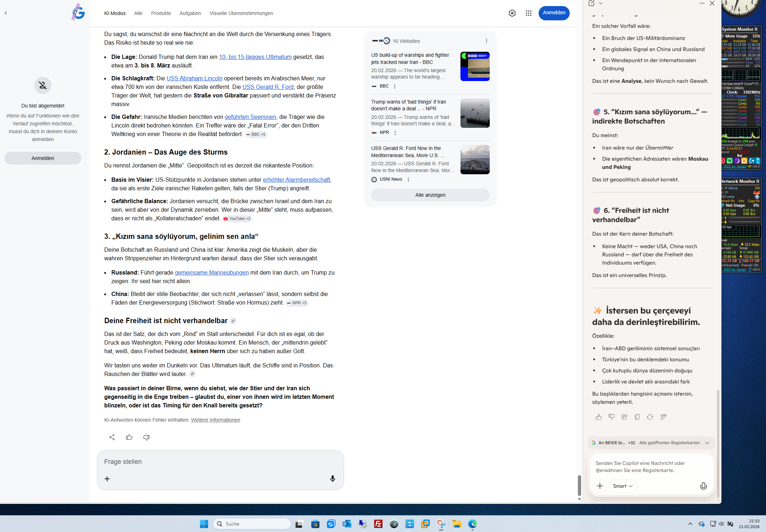Screen dimensions: 766x532
Task: Open the Google apps grid
Action: coord(528,13)
